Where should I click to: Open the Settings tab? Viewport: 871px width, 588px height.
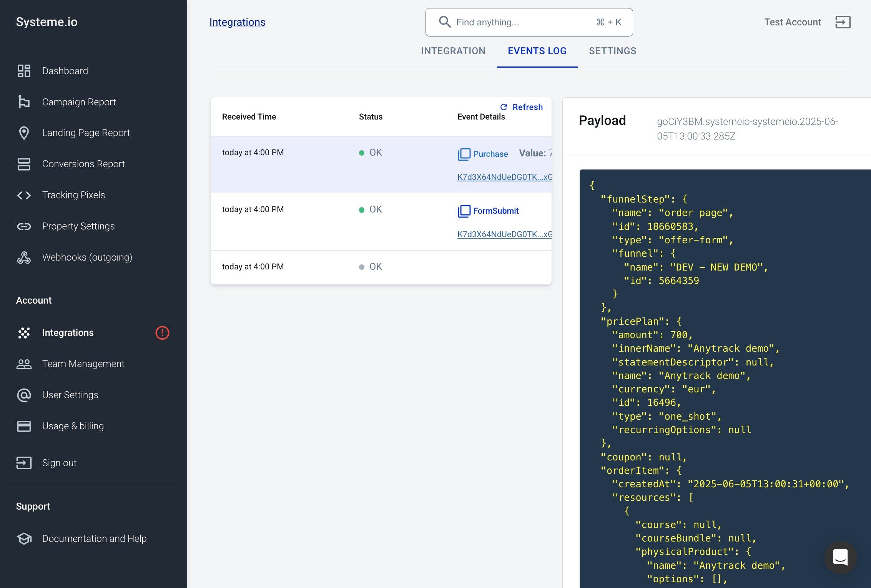point(612,51)
